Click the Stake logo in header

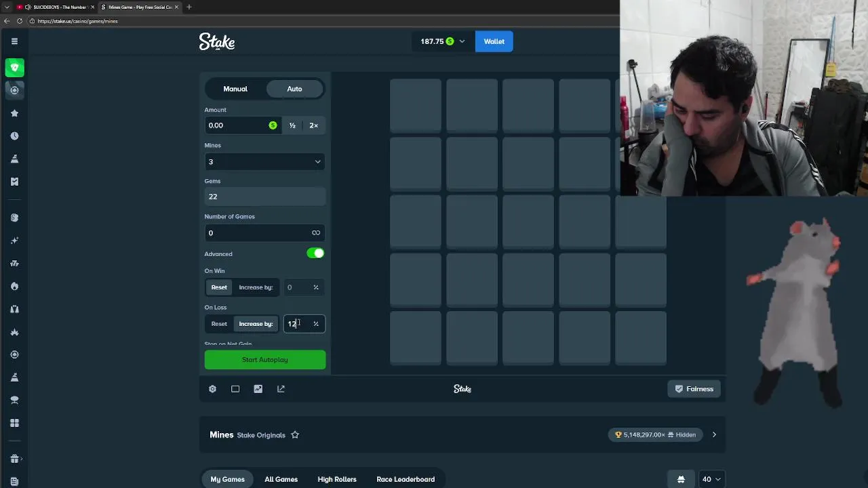pyautogui.click(x=217, y=42)
